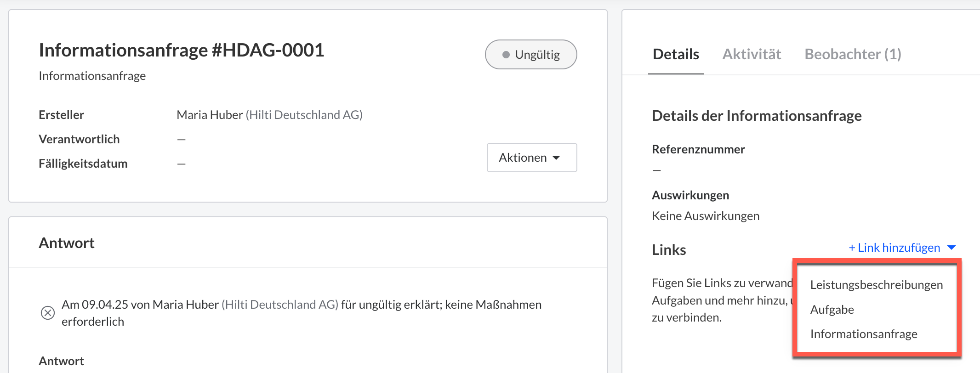Expand the + Link hinzufügen menu
The height and width of the screenshot is (373, 980).
[x=902, y=248]
